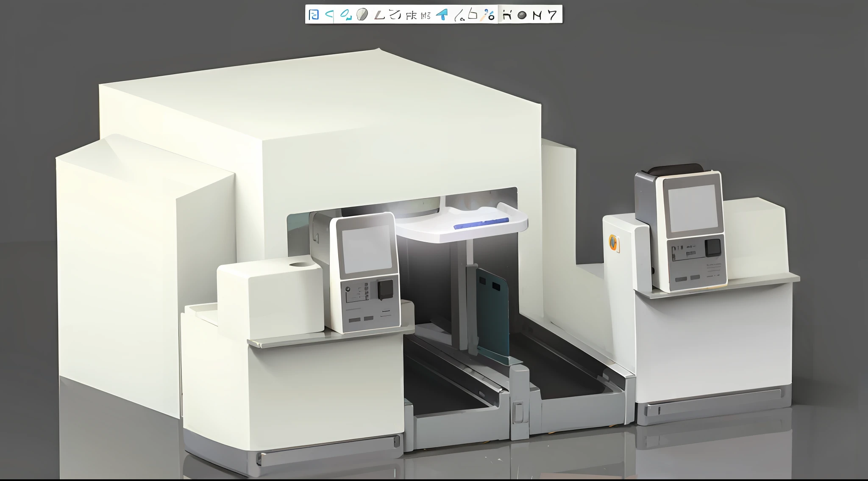
Task: Select the right kiosk's touchscreen in the model
Action: coord(694,208)
